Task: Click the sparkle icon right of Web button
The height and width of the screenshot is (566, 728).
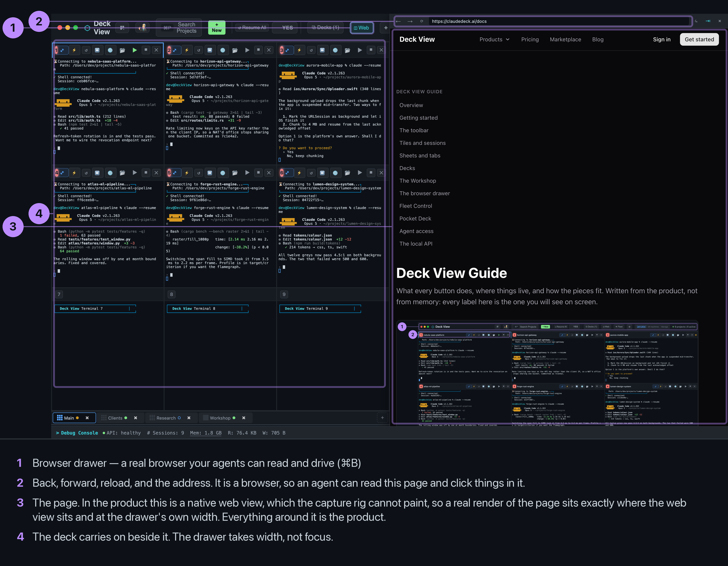Action: point(386,28)
